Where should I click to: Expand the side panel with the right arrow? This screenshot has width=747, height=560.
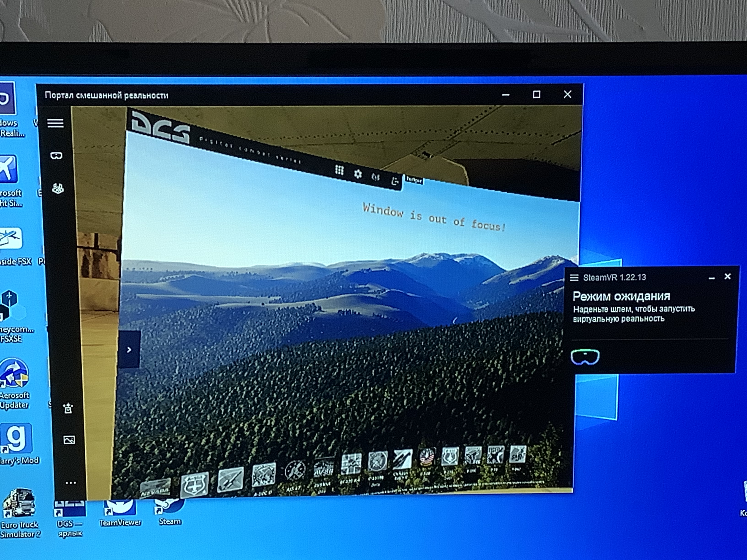129,349
